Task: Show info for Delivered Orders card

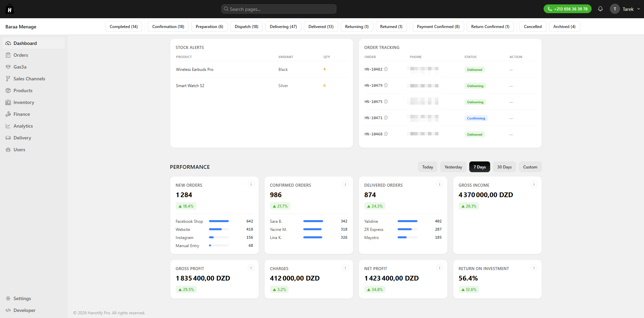Action: click(x=439, y=184)
